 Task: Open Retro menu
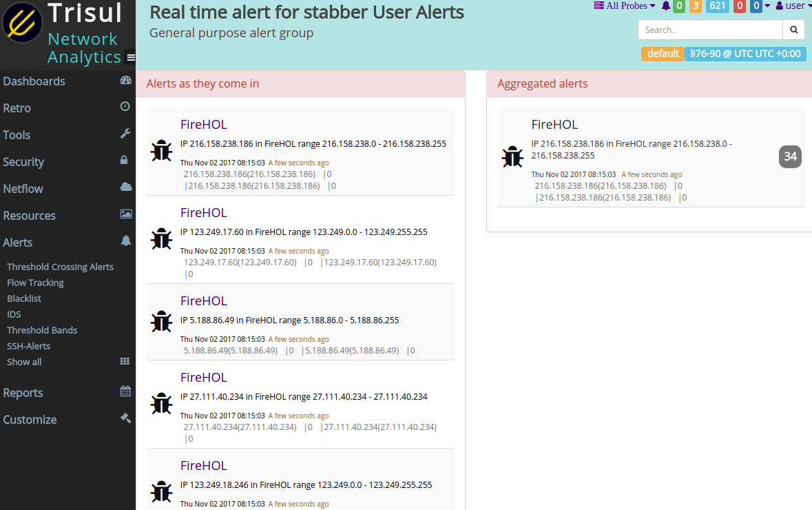click(x=17, y=108)
